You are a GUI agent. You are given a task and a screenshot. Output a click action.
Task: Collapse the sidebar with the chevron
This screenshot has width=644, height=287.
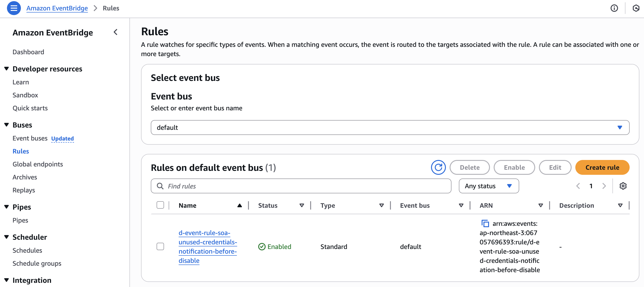click(116, 32)
